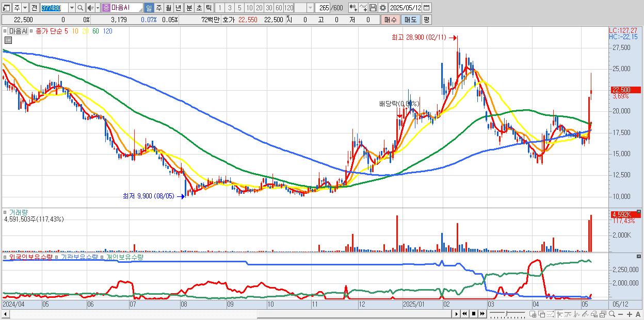The height and width of the screenshot is (320, 644).
Task: Choose the 120 interval button
Action: pos(288,8)
